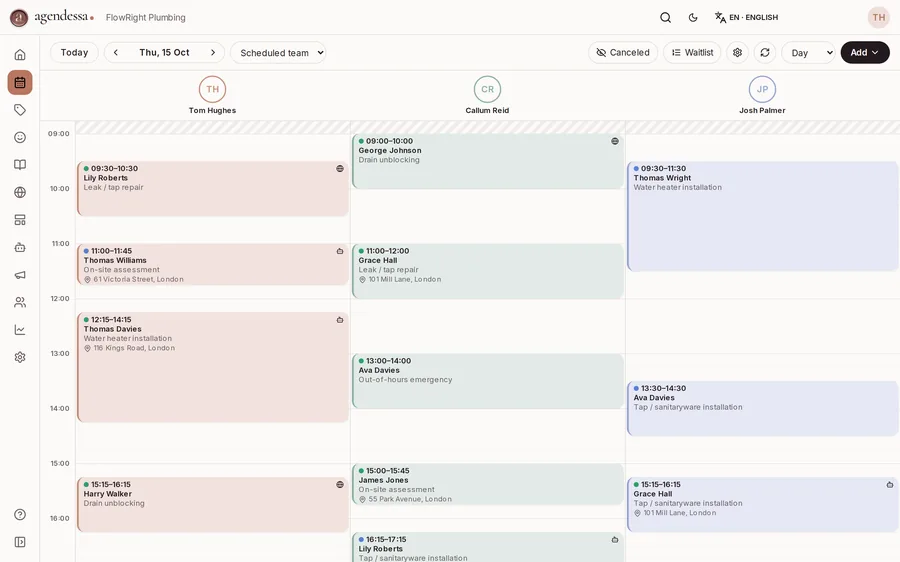Open the TH user avatar menu
900x562 pixels.
tap(879, 17)
